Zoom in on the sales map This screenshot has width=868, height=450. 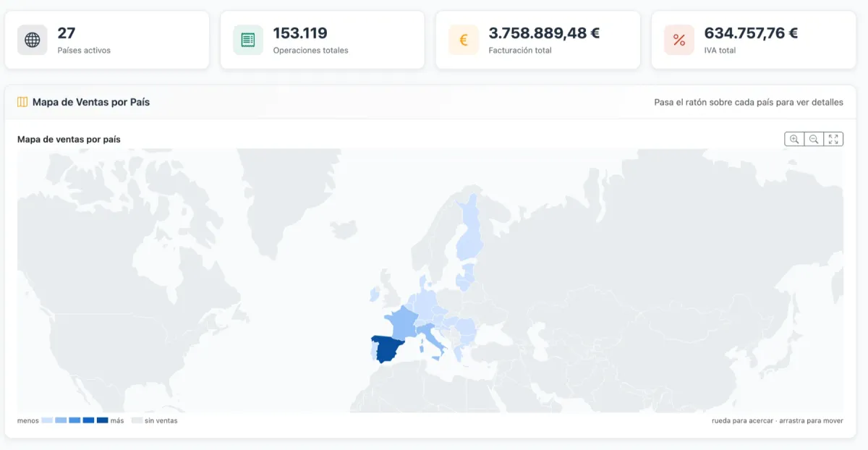(794, 139)
